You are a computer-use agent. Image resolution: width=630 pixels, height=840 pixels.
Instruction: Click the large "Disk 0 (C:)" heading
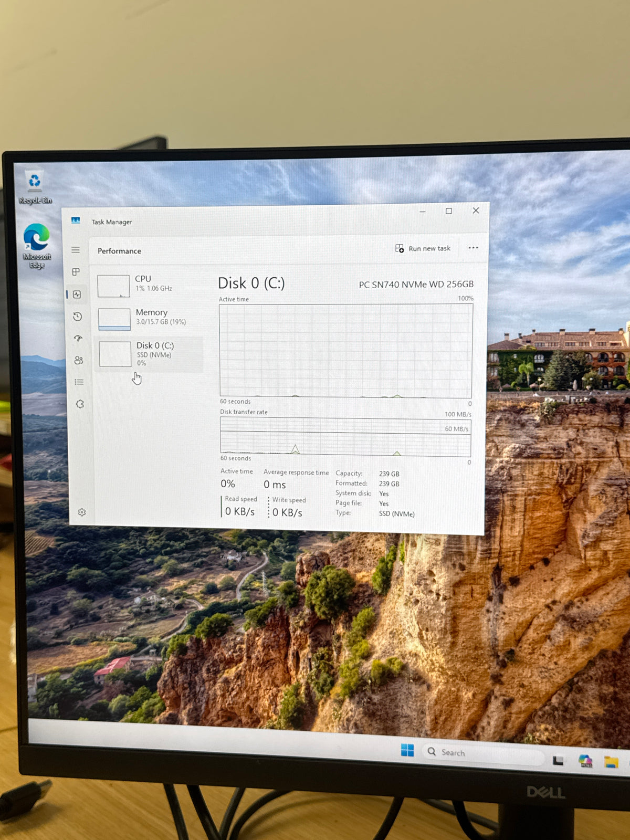tap(251, 283)
